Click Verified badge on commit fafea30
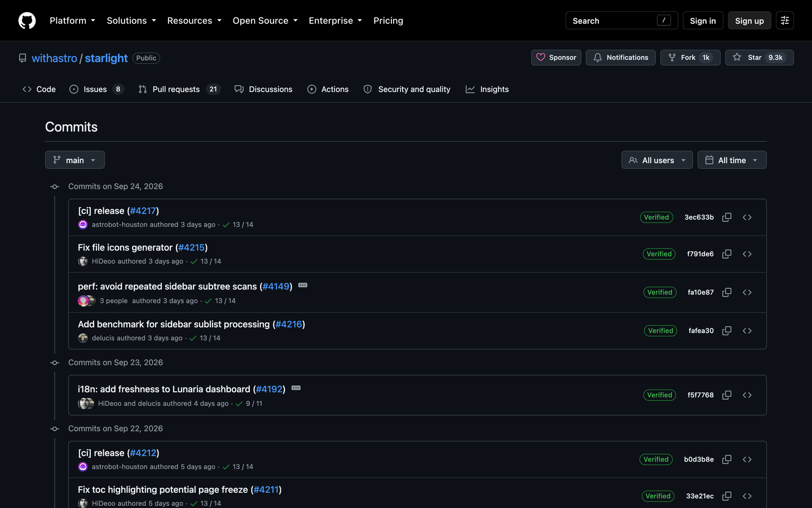Viewport: 812px width, 508px height. tap(660, 331)
